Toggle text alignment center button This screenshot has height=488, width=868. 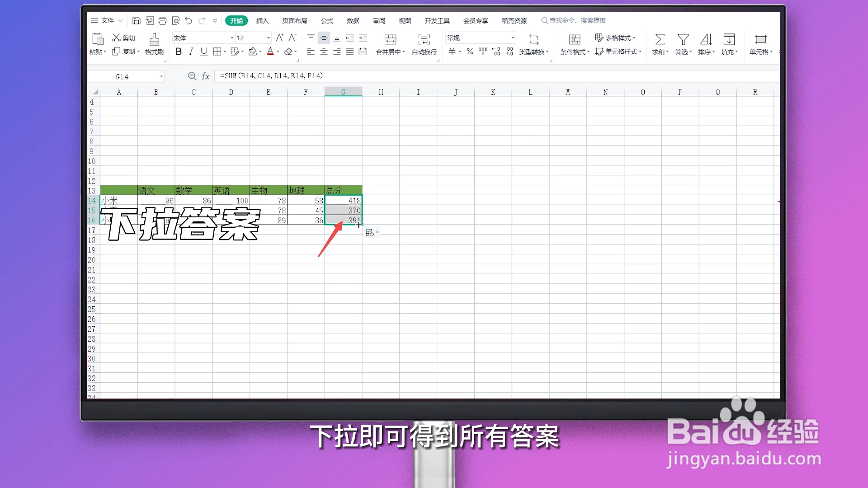(x=324, y=52)
